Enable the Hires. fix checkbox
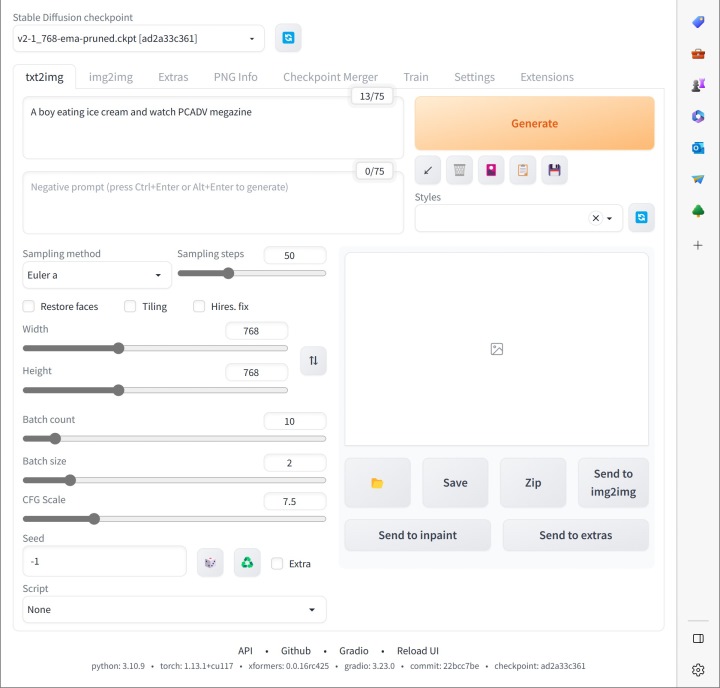720x688 pixels. pyautogui.click(x=199, y=306)
